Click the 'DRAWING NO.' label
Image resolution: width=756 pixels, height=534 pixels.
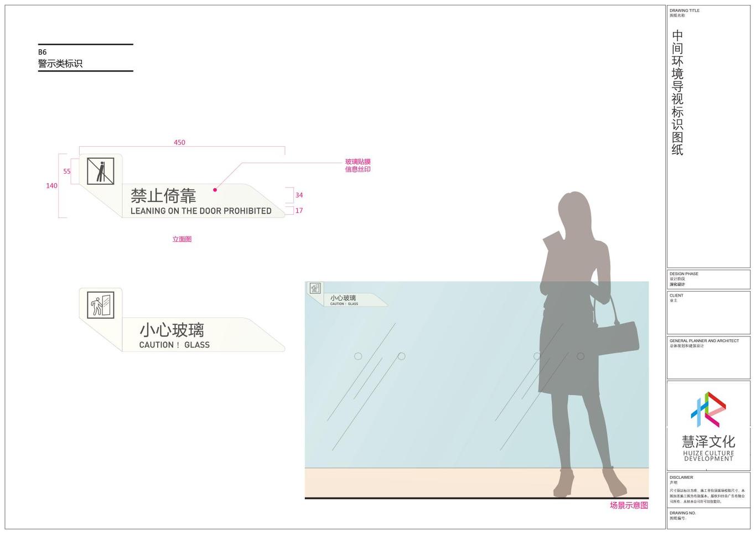point(683,513)
